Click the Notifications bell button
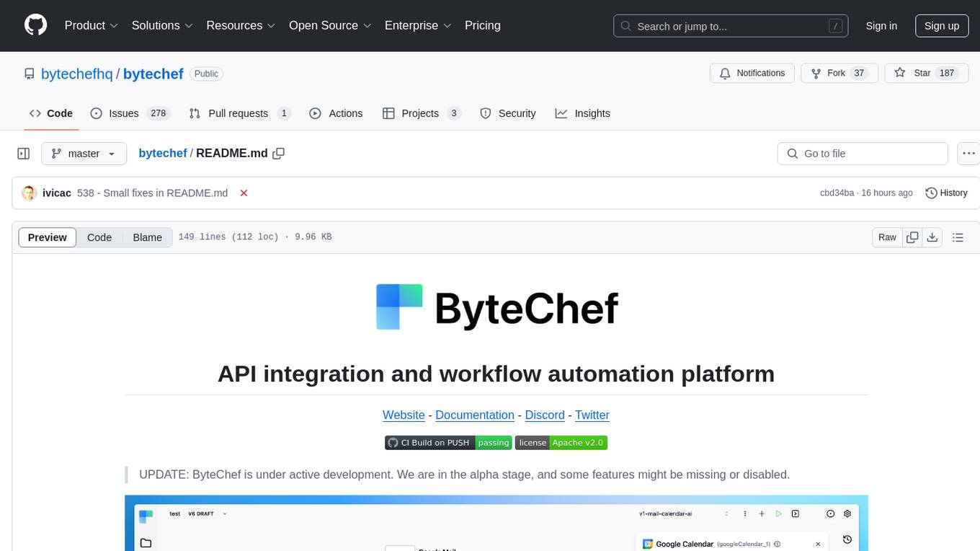 pyautogui.click(x=752, y=73)
